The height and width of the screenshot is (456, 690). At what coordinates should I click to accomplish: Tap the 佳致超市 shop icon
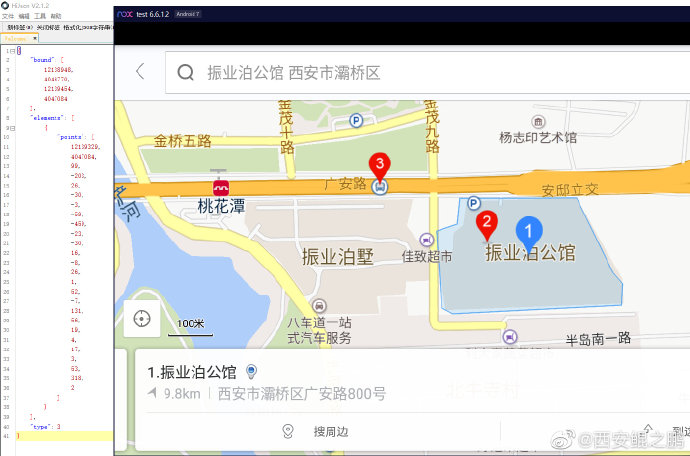pyautogui.click(x=426, y=240)
